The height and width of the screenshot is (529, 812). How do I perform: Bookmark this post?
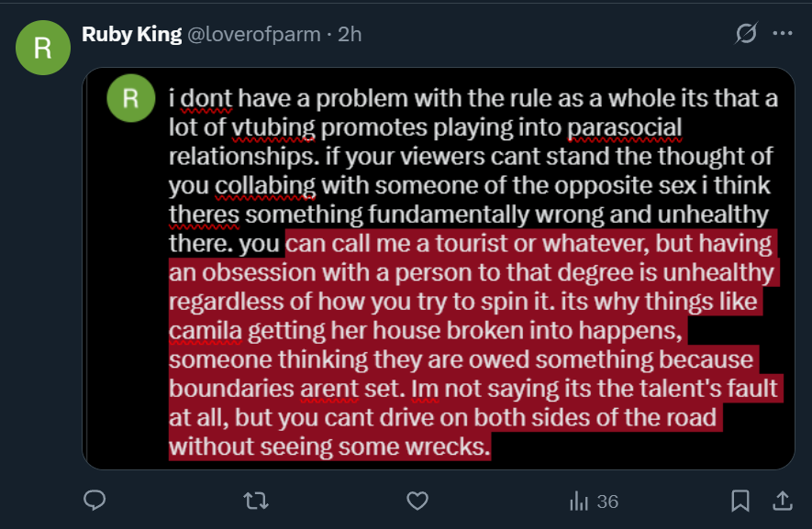coord(740,501)
